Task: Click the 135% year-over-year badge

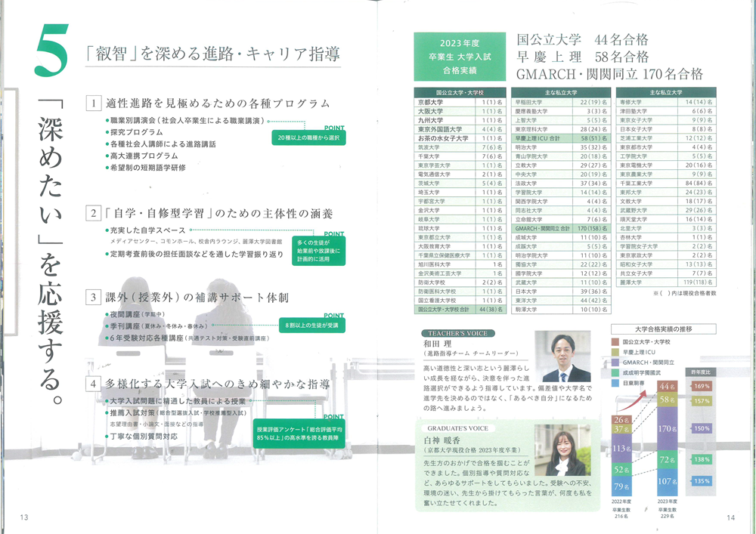Action: coord(701,481)
